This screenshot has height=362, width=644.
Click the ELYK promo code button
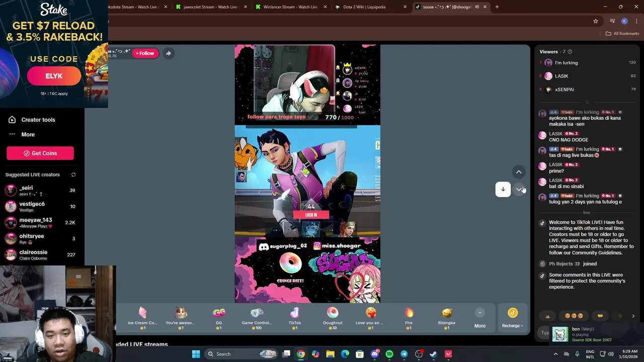click(x=54, y=76)
